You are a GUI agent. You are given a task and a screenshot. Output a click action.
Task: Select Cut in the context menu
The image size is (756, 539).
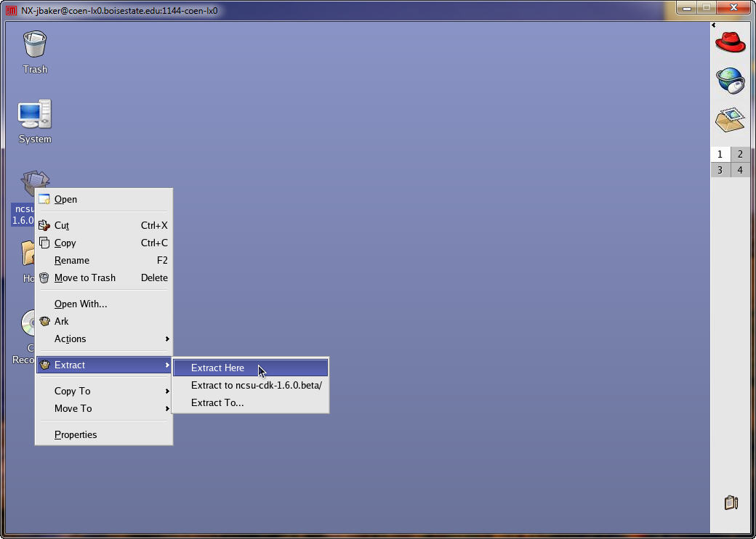pos(104,225)
